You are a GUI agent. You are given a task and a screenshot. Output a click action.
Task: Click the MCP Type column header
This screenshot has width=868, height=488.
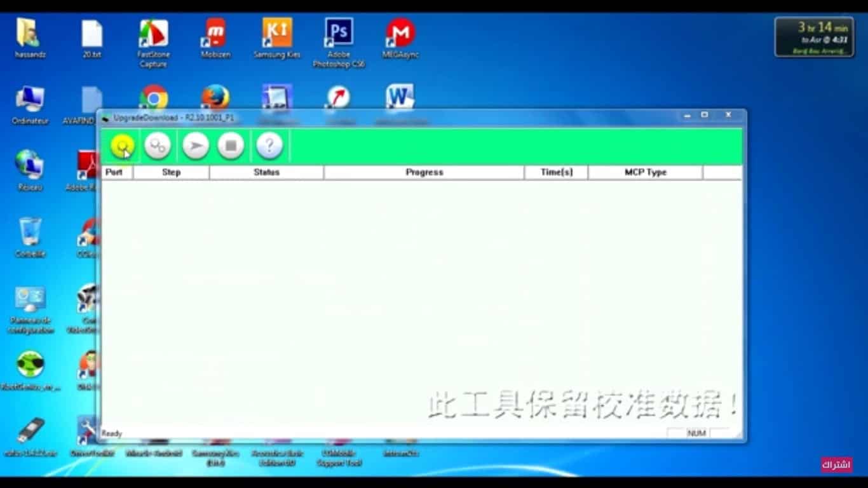(645, 172)
